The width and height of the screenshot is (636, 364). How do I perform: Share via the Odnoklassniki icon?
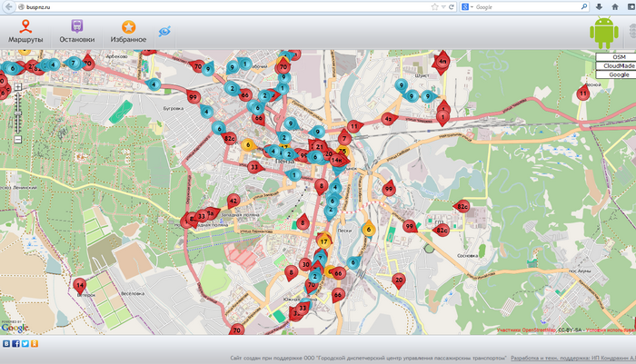(34, 344)
